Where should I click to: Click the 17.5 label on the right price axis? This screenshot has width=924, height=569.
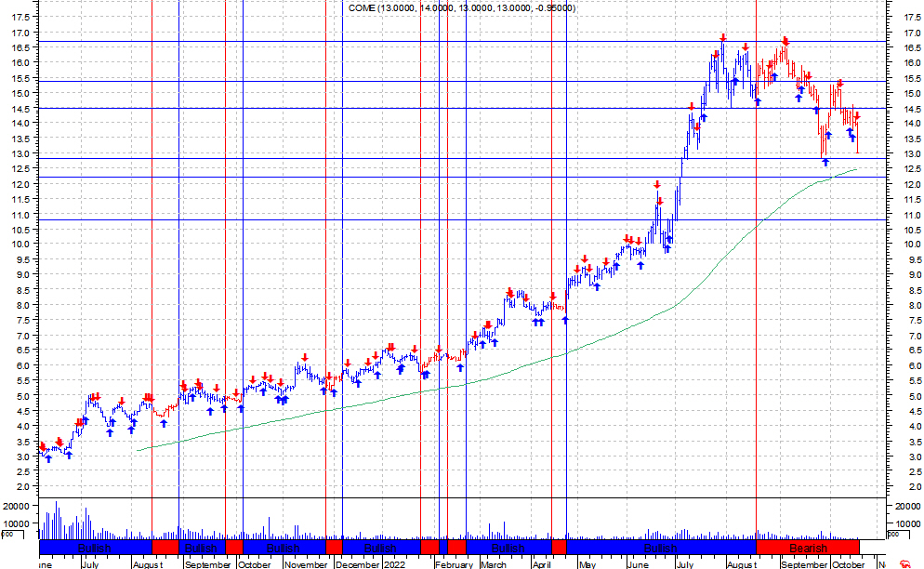pyautogui.click(x=913, y=18)
